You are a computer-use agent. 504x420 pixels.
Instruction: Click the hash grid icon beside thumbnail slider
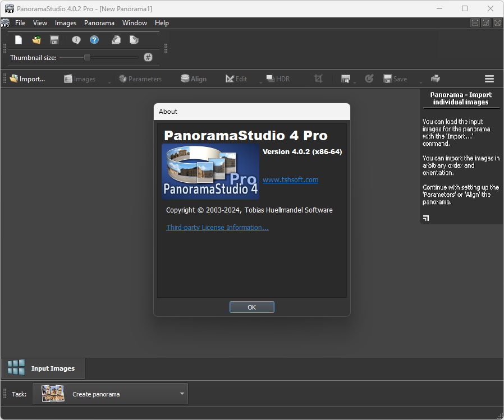click(148, 58)
